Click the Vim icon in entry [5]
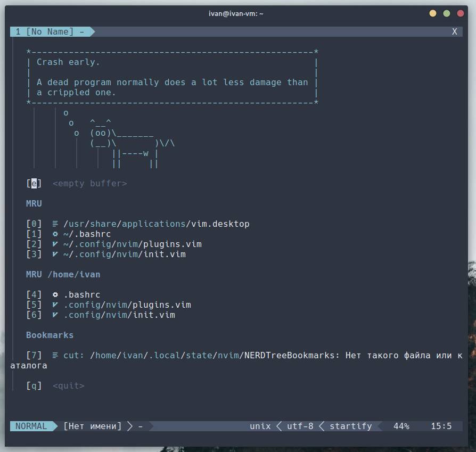This screenshot has height=452, width=476. point(55,305)
